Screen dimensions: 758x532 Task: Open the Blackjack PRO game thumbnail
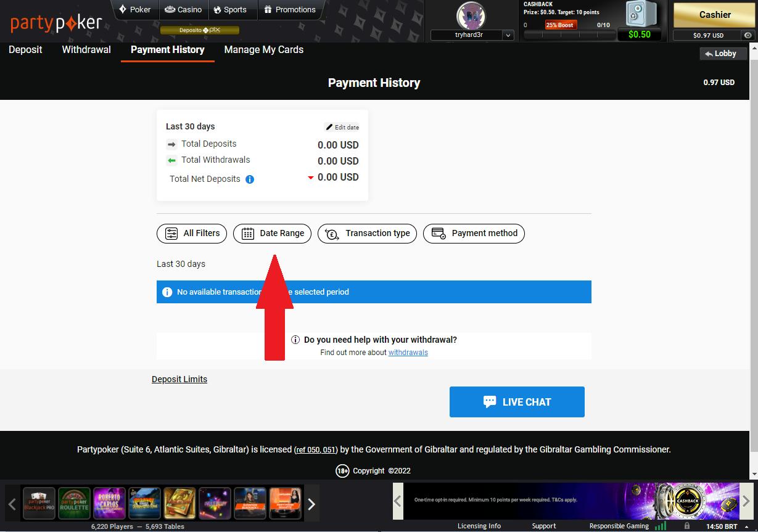[39, 504]
